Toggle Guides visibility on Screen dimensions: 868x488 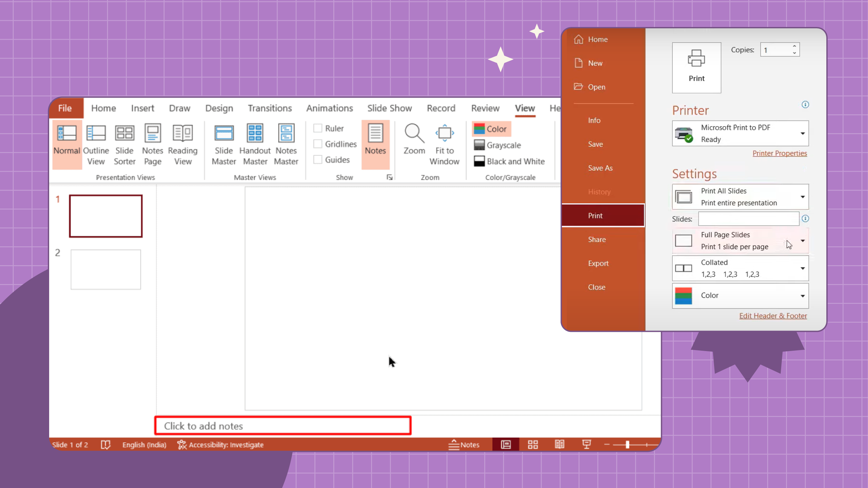point(317,160)
